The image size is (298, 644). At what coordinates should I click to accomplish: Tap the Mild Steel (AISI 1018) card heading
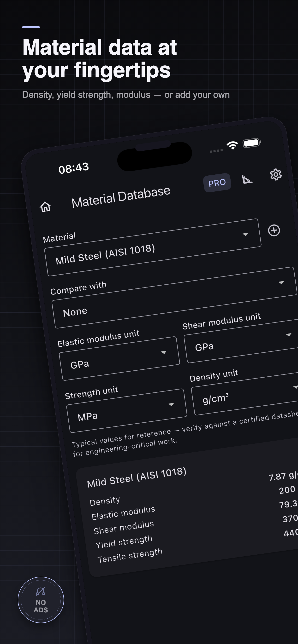(137, 477)
